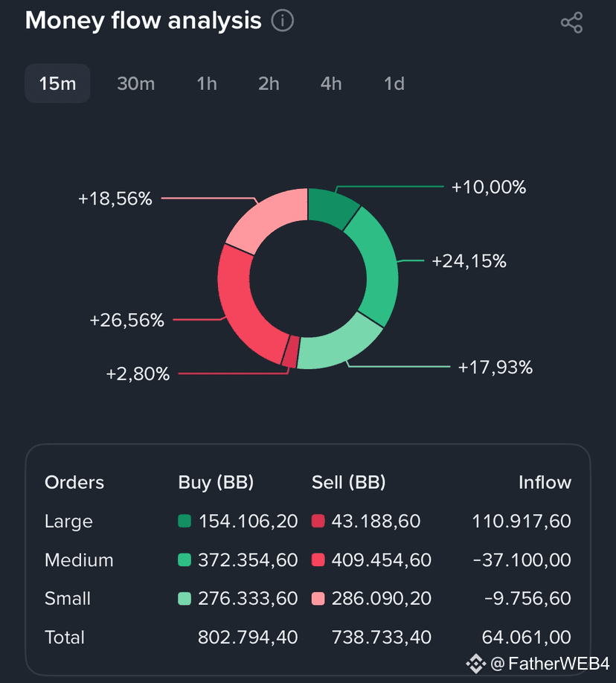Click the Large buy dark green swatch
616x683 pixels.
[x=185, y=522]
